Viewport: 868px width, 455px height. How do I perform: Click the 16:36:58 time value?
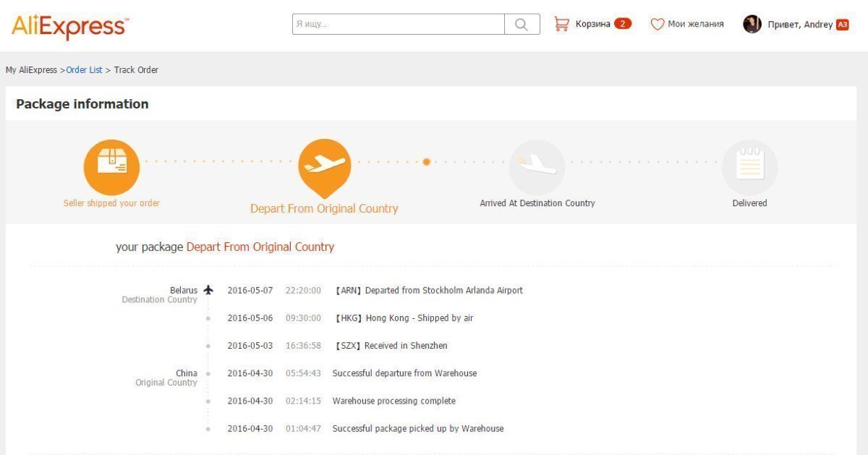(x=303, y=346)
